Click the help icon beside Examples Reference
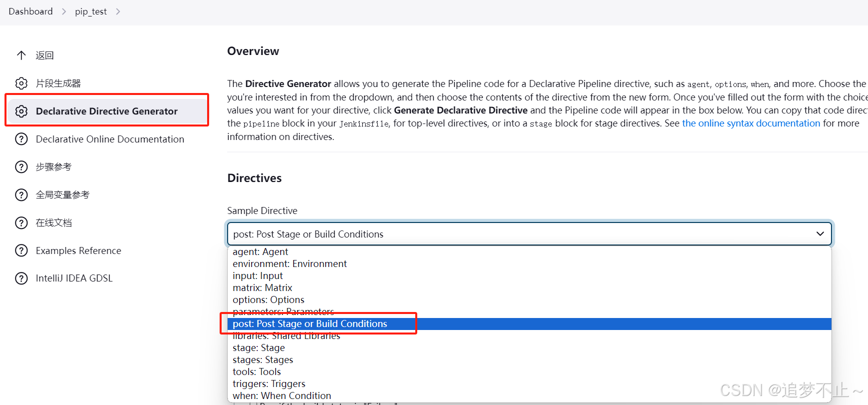This screenshot has height=405, width=868. (x=22, y=250)
